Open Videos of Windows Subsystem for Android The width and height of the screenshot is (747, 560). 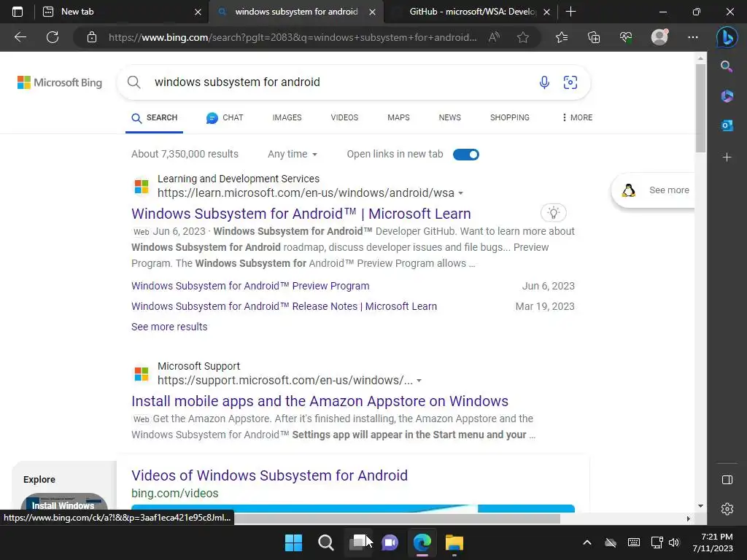269,475
